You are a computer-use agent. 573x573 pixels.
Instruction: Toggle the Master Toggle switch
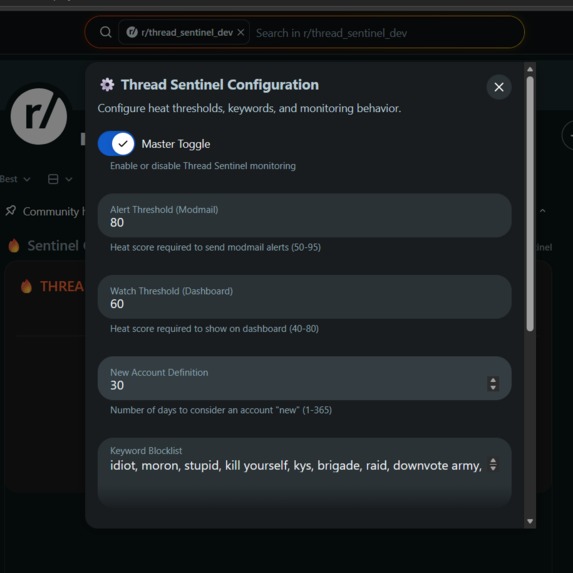(x=116, y=144)
